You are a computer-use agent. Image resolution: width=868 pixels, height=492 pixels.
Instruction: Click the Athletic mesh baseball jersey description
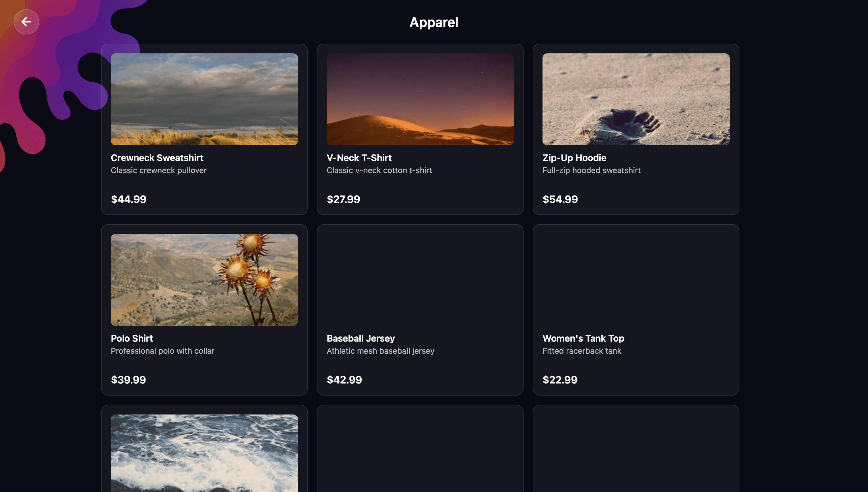coord(380,351)
